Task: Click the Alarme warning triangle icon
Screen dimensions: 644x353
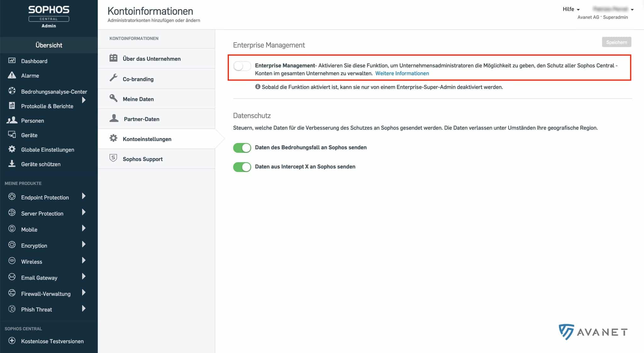Action: click(x=12, y=75)
